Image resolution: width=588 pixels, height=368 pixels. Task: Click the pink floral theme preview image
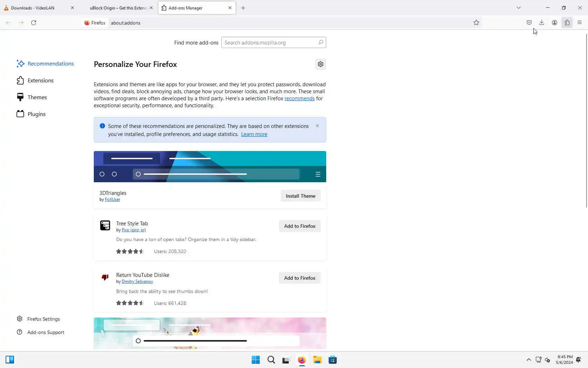click(x=210, y=333)
